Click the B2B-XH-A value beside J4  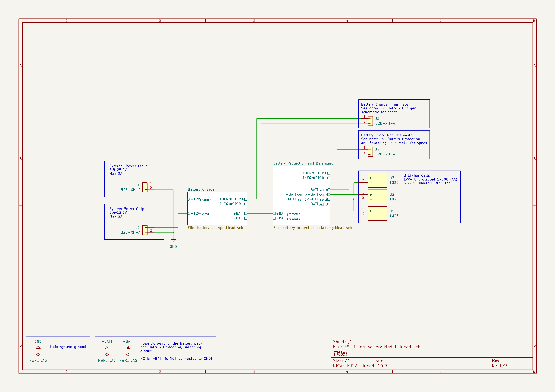pyautogui.click(x=385, y=154)
